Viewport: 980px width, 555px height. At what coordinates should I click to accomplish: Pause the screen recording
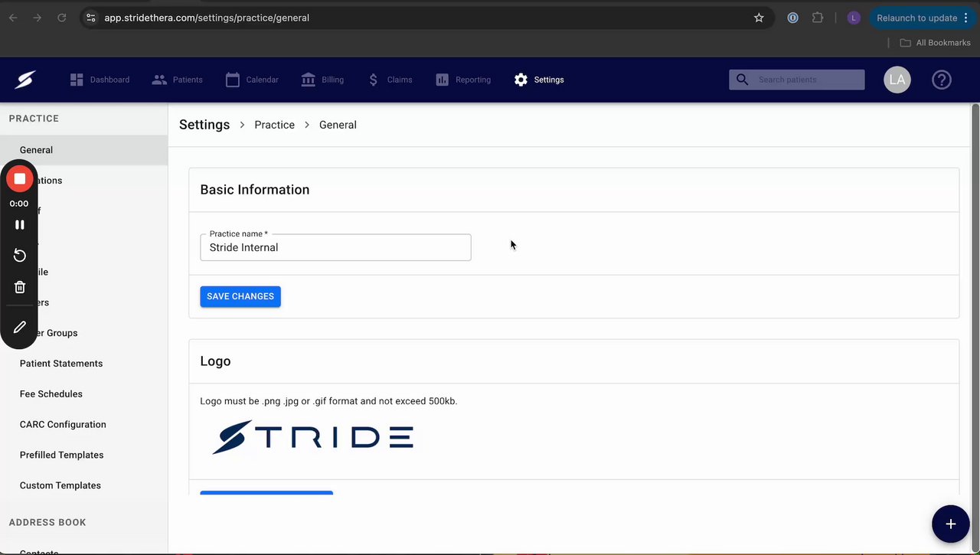20,225
